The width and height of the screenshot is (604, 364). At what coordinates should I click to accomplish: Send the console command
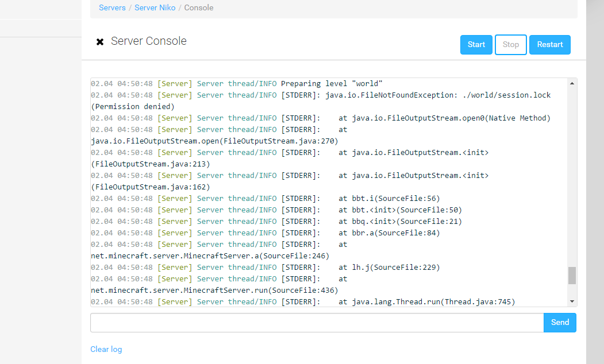click(x=560, y=323)
